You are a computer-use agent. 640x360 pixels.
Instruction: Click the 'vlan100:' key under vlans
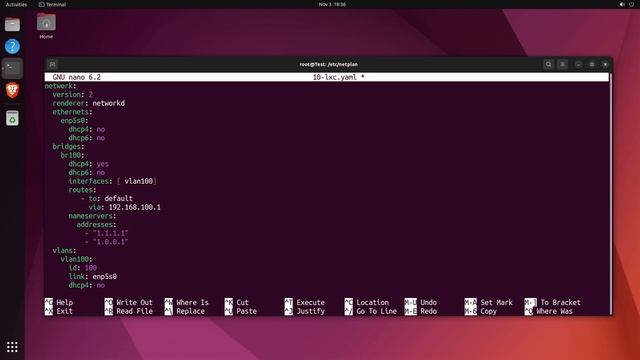tap(76, 259)
